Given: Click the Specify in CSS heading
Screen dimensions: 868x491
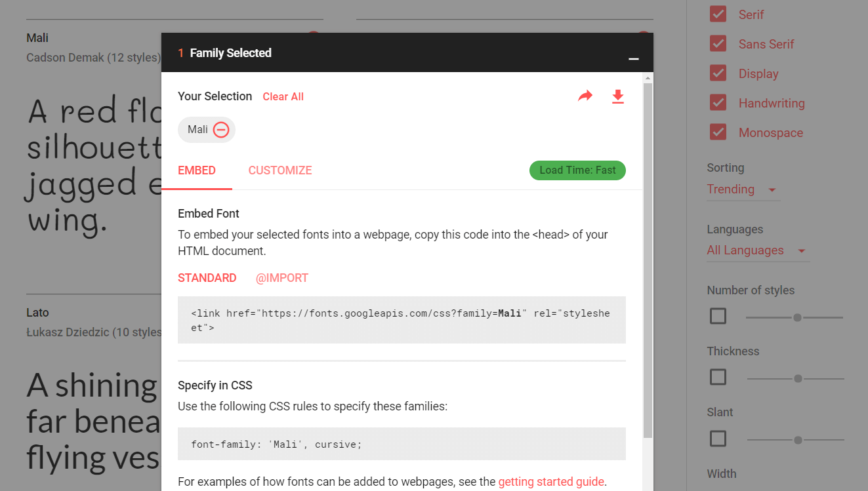Looking at the screenshot, I should 215,385.
